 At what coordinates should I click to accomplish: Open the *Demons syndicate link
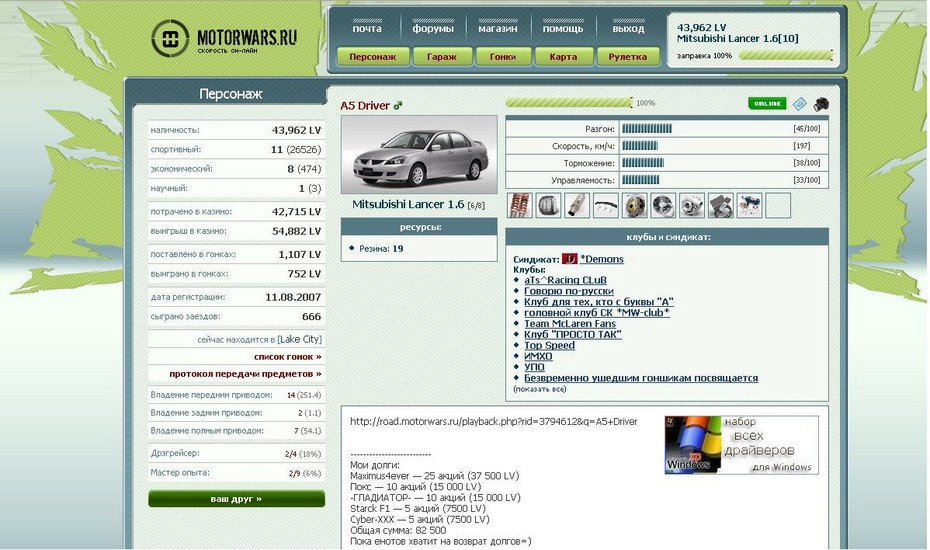pyautogui.click(x=601, y=259)
